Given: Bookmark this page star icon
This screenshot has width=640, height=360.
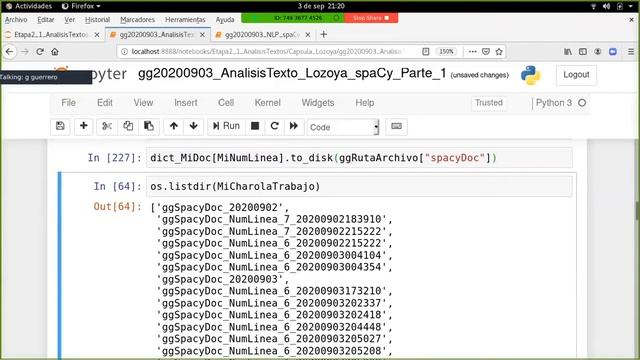Looking at the screenshot, I should tap(499, 51).
